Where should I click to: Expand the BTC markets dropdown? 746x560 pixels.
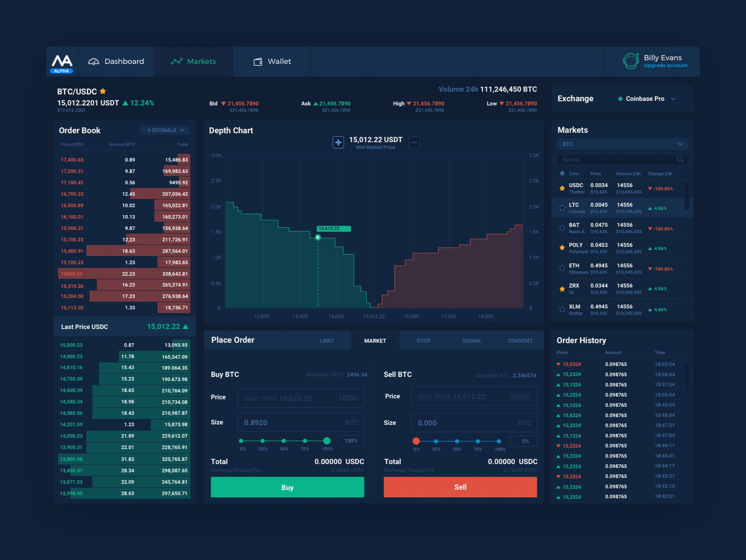622,144
